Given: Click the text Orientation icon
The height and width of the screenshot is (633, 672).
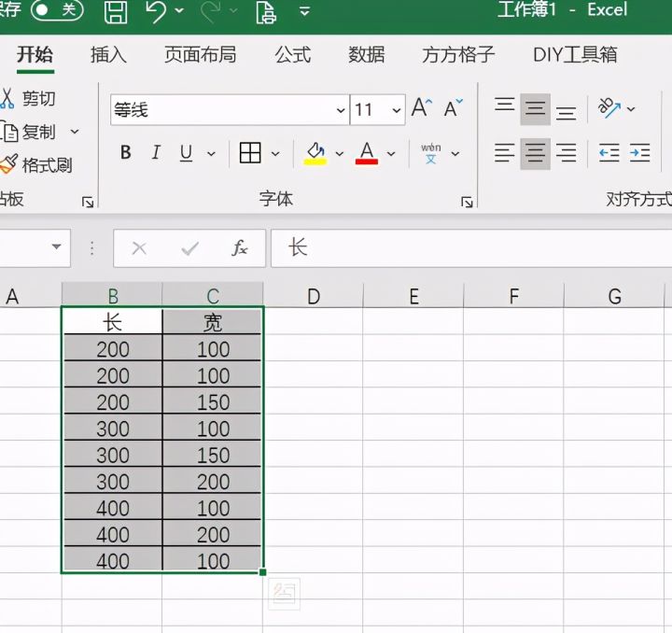Looking at the screenshot, I should (x=609, y=108).
